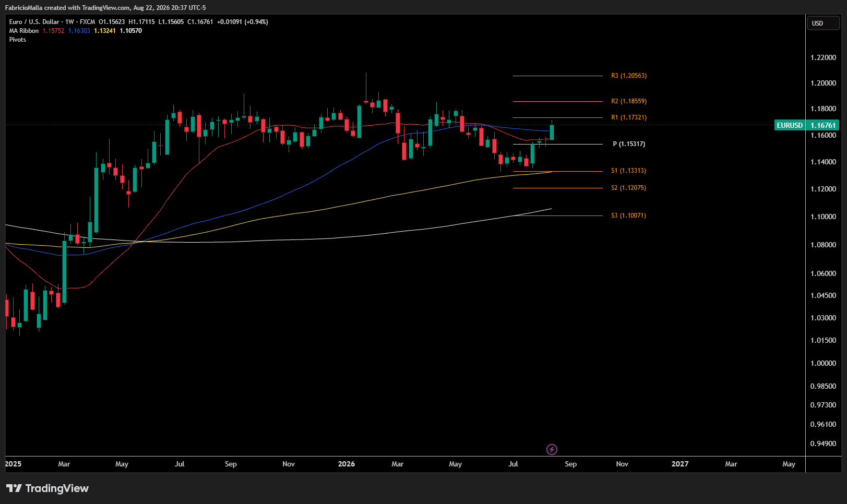Click the 1.12000 price scale label
Screen dimensions: 847x504
point(823,189)
